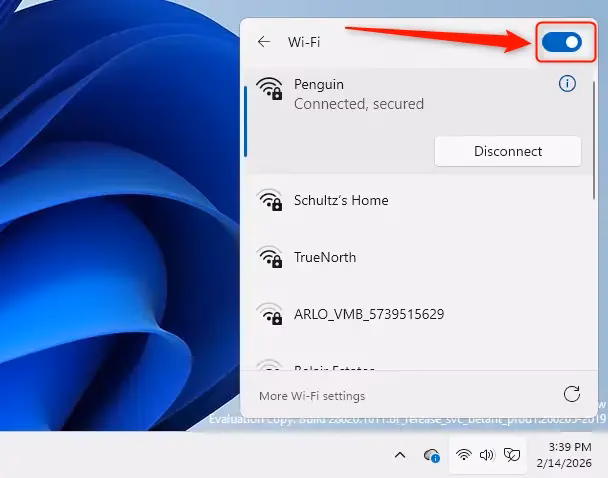Select the Schultz's Home network
This screenshot has height=478, width=608.
(x=340, y=200)
